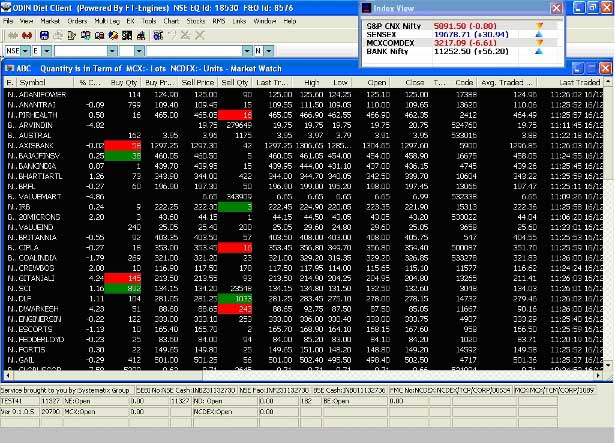Click the green sell qty cell in DLF row

tap(235, 299)
